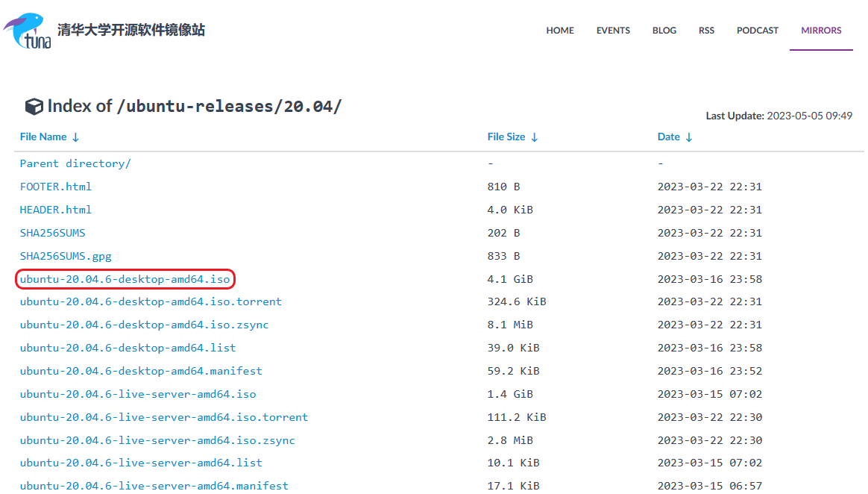Screen dimensions: 868x494
Task: Click the Index of /ubuntu-releases/20.04/ heading
Action: [195, 106]
